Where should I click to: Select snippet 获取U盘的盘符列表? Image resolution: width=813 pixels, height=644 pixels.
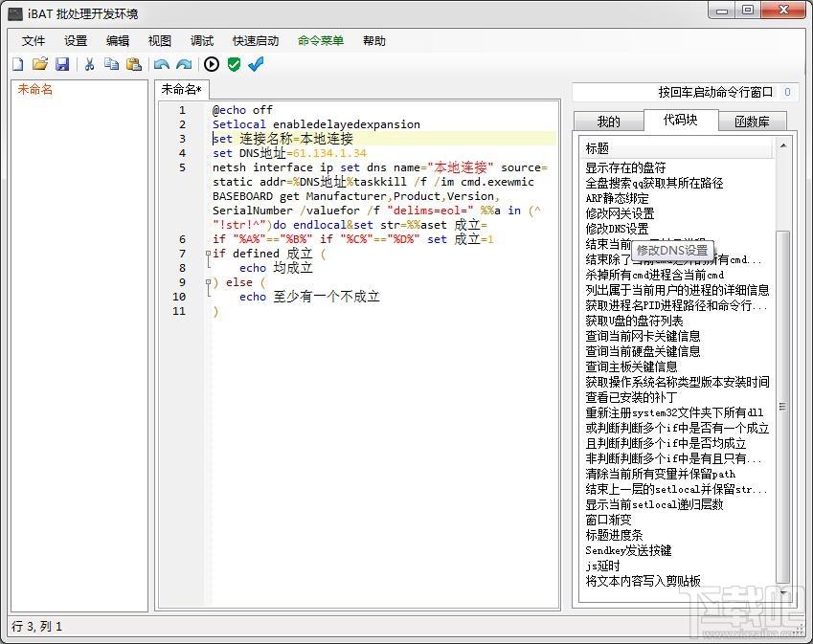pos(634,321)
